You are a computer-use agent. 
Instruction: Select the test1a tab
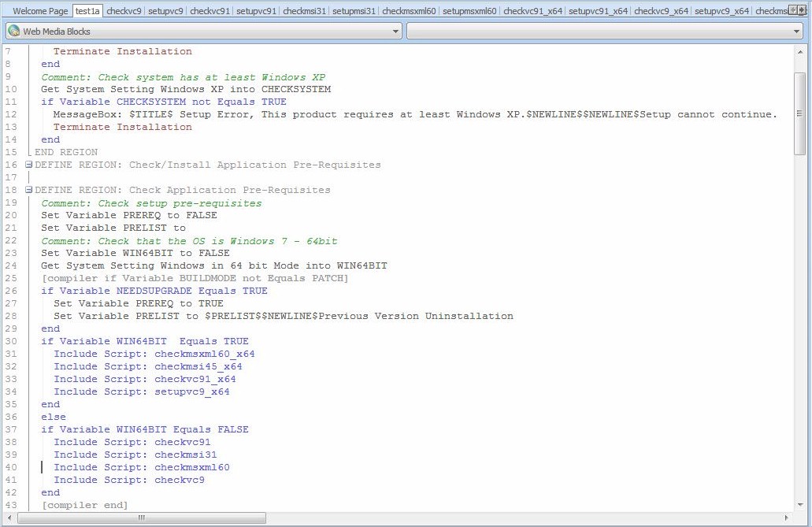[87, 11]
